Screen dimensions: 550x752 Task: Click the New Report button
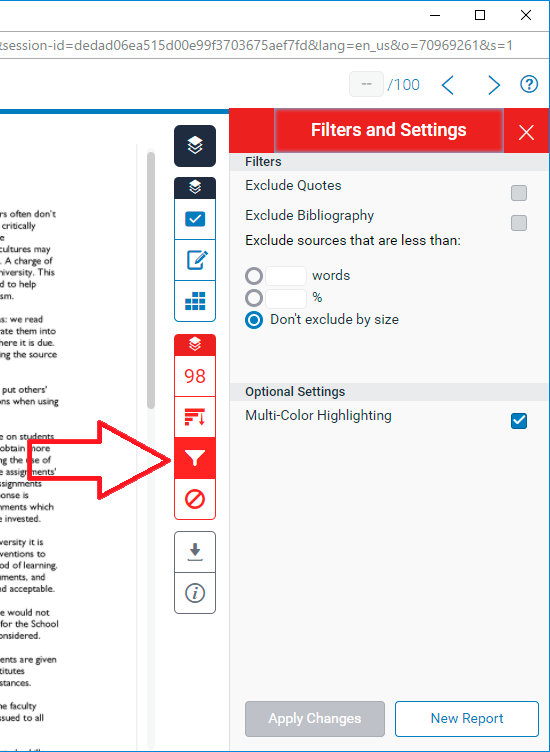pyautogui.click(x=467, y=718)
